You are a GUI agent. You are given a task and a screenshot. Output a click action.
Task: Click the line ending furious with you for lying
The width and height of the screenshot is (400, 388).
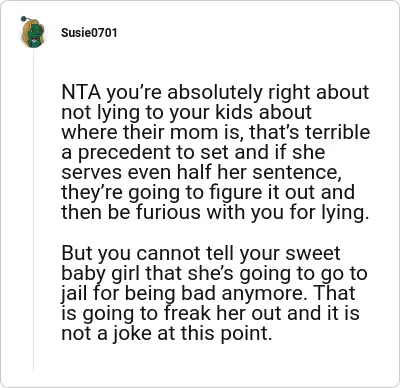tap(215, 212)
